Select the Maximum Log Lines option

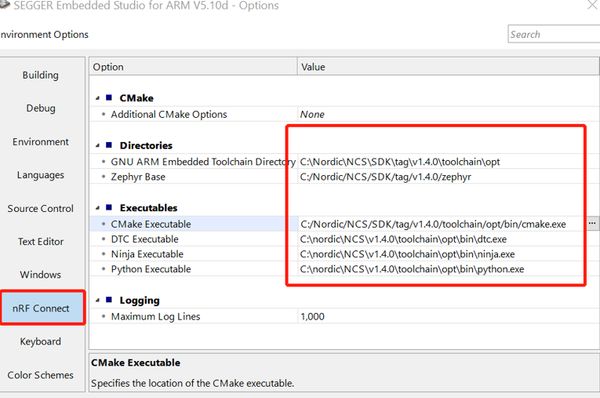click(x=155, y=316)
